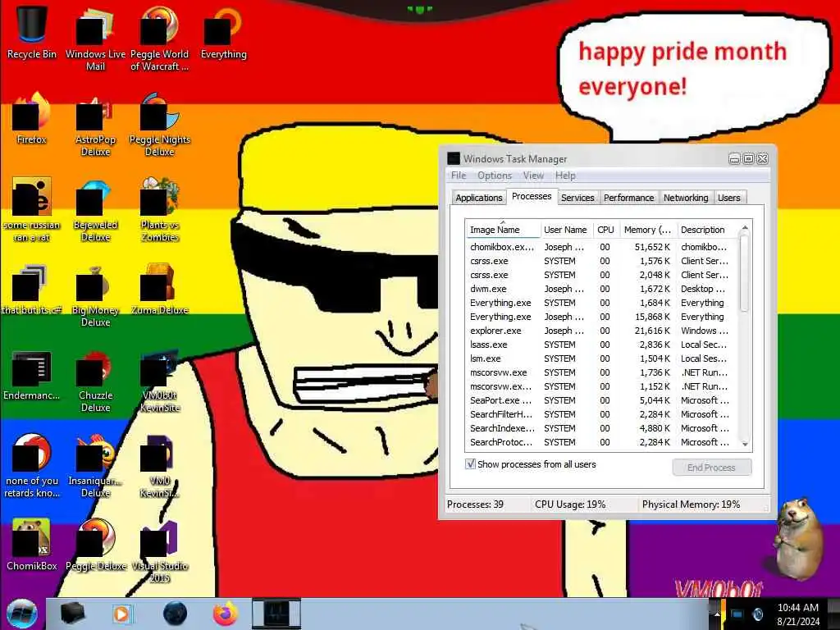Open the Windows Start orb
840x630 pixels.
click(x=22, y=614)
